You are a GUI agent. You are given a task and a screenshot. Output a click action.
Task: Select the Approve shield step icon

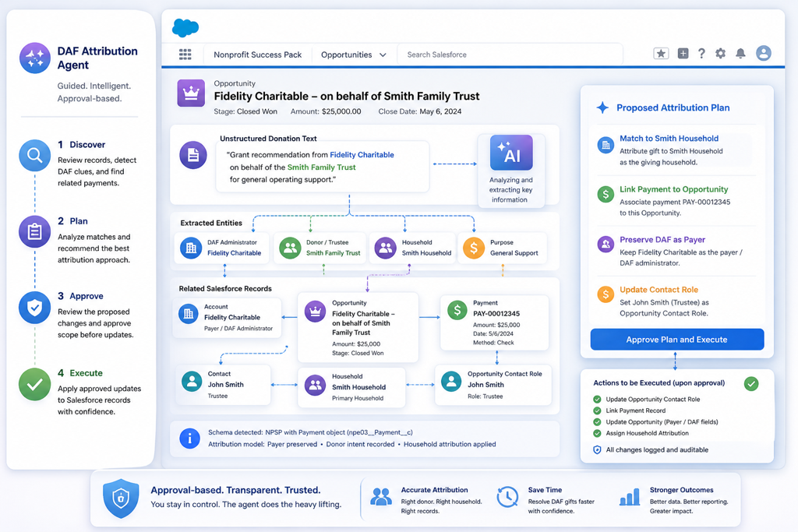pos(34,307)
